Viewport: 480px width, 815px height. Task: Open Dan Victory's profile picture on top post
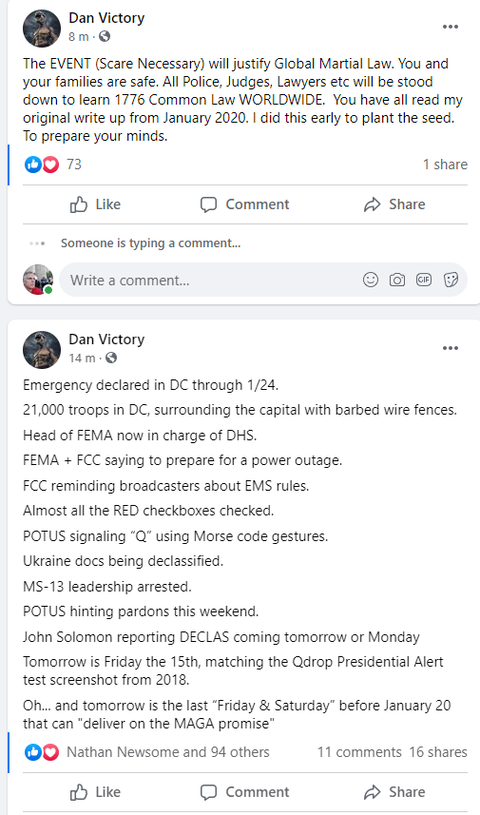(42, 28)
